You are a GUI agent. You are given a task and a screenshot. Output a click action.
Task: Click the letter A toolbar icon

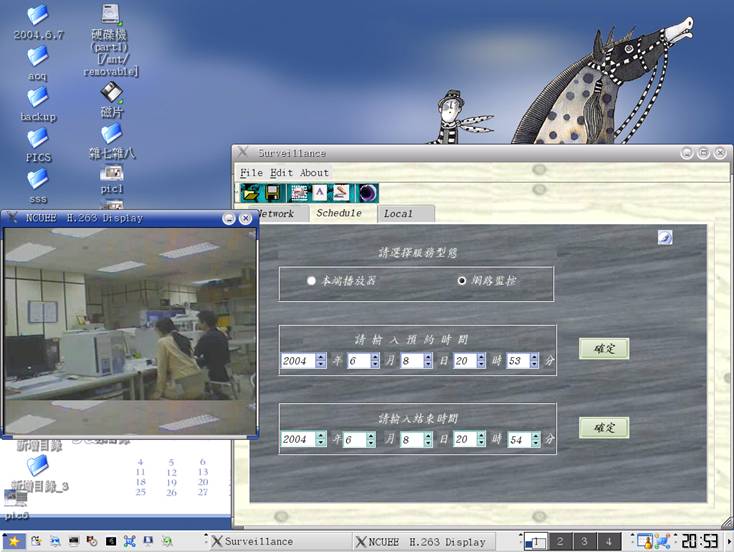(x=320, y=192)
